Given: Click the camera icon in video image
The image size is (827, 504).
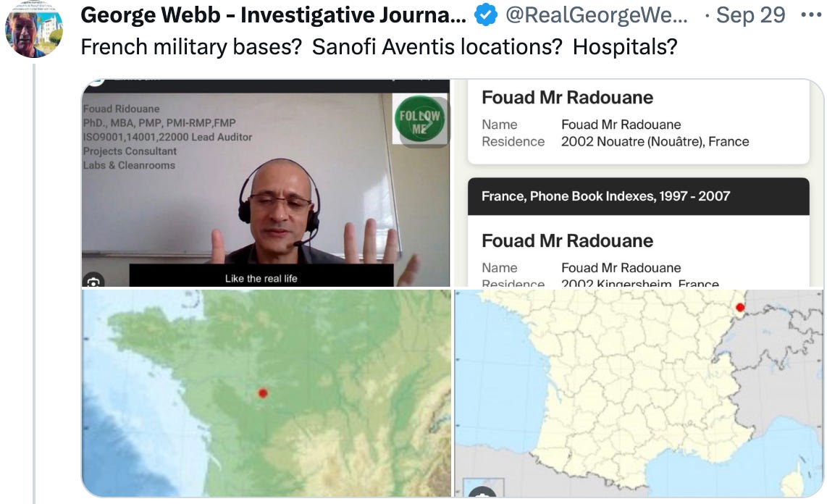Looking at the screenshot, I should click(x=93, y=282).
